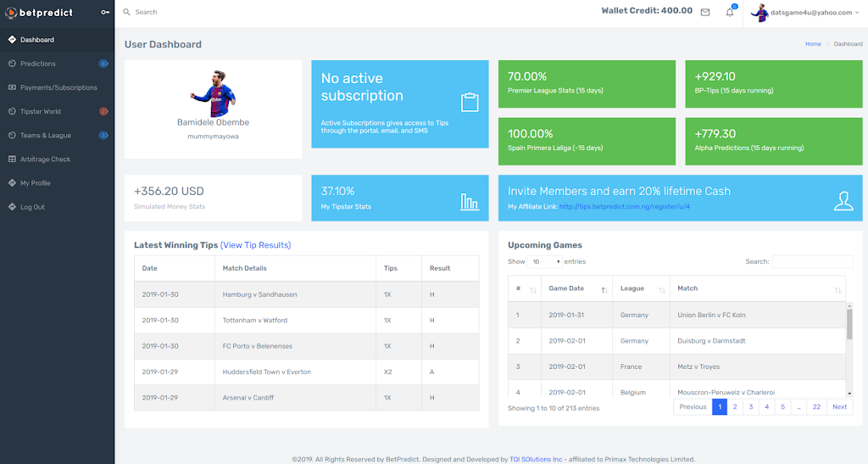Click Metz v Troyes match cell
Viewport: 868px width, 464px height.
[x=758, y=366]
